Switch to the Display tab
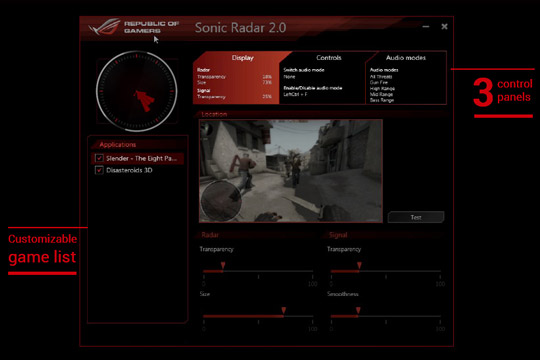Image resolution: width=540 pixels, height=360 pixels. pos(242,58)
